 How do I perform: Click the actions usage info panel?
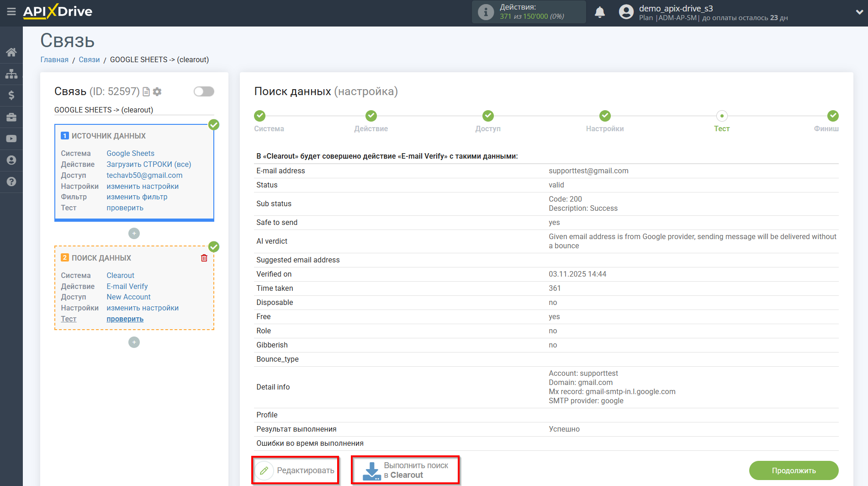(x=529, y=12)
